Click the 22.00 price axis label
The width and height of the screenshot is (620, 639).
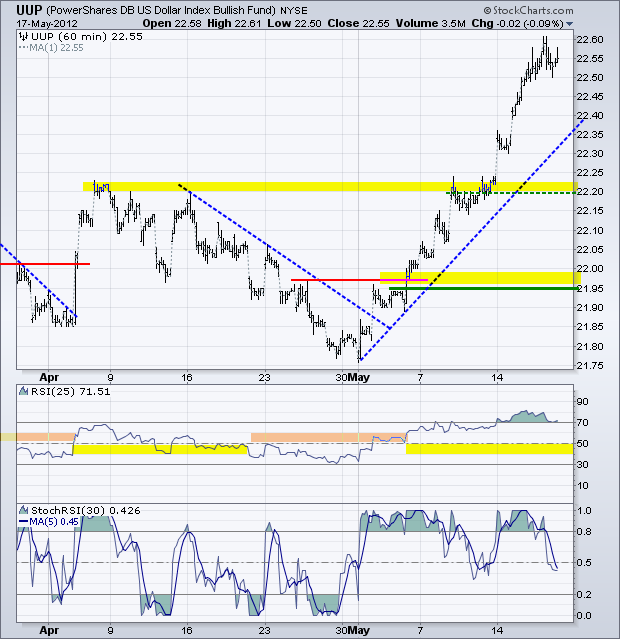(589, 269)
